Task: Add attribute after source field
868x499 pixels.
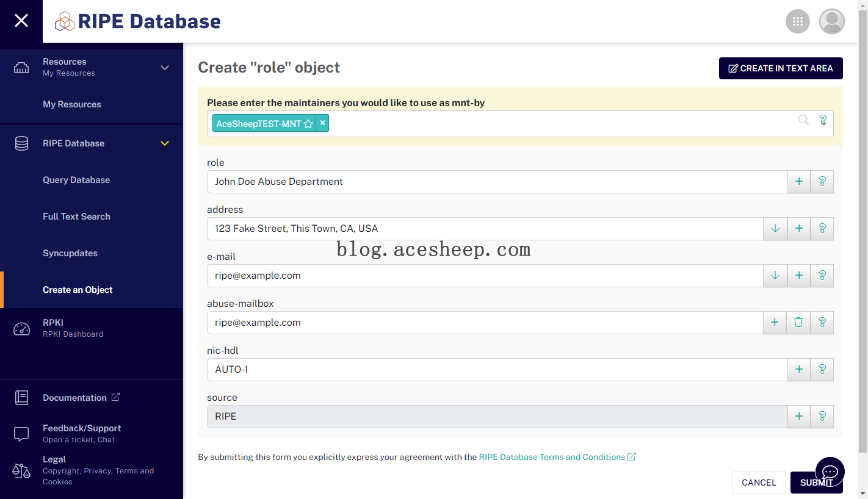Action: (799, 417)
